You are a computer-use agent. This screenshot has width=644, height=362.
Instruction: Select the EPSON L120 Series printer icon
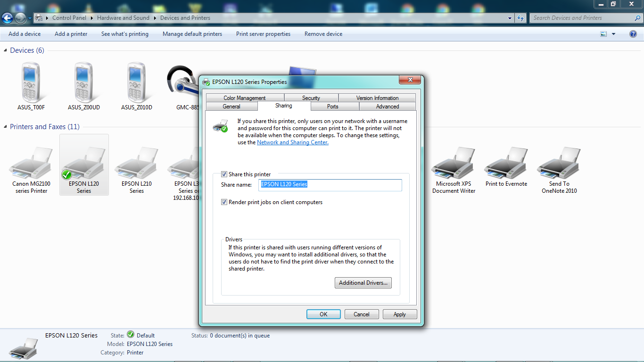(x=84, y=164)
